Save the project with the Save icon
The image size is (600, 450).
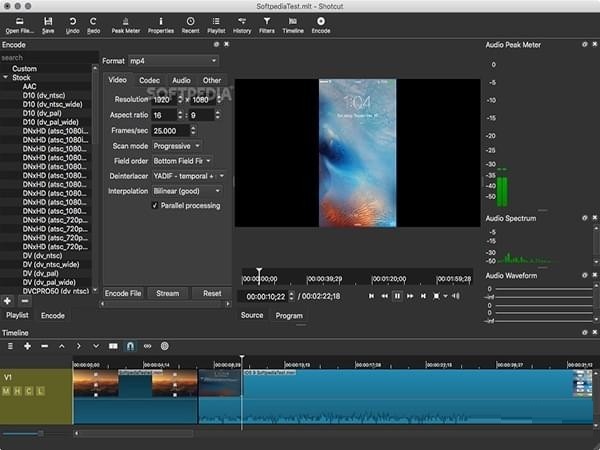tap(48, 26)
